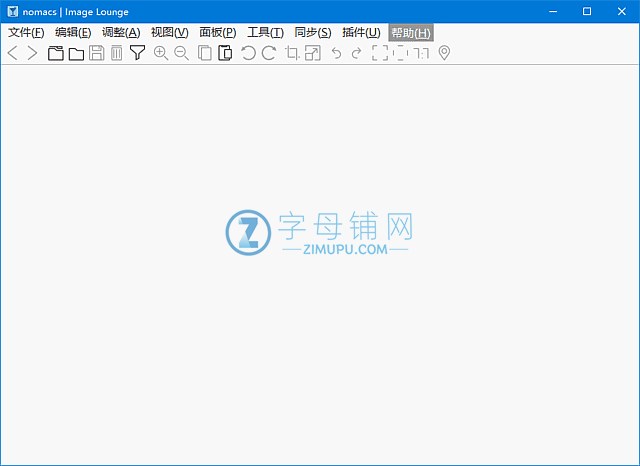Click the GPS location pin icon

(444, 53)
